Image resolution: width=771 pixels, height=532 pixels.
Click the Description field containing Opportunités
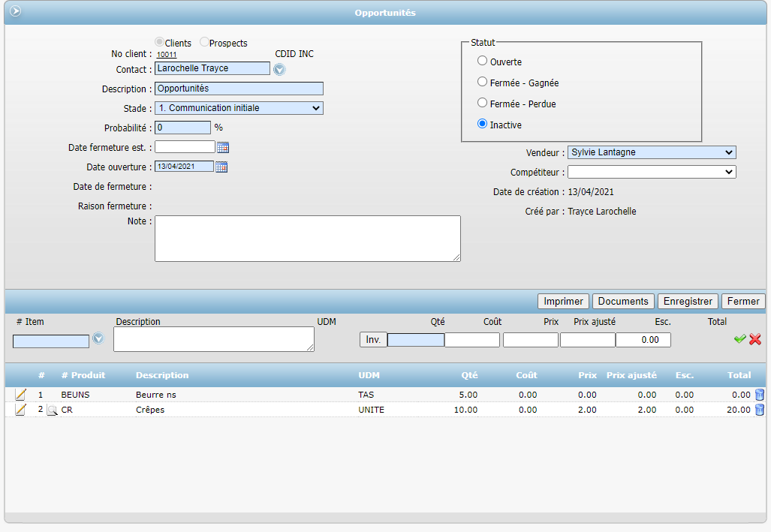tap(239, 89)
